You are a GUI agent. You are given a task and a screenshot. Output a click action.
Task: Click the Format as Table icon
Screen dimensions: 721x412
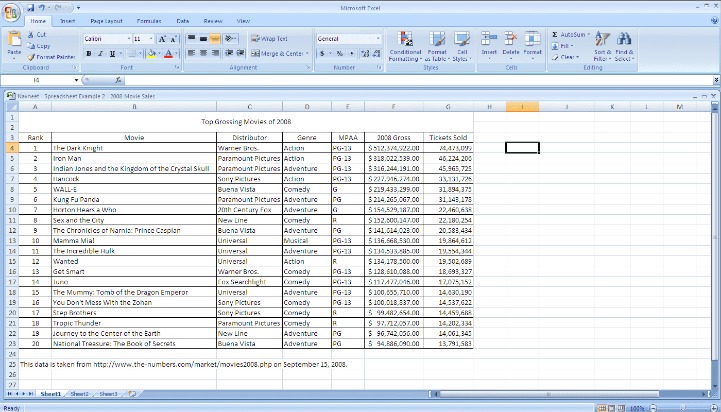pyautogui.click(x=437, y=40)
